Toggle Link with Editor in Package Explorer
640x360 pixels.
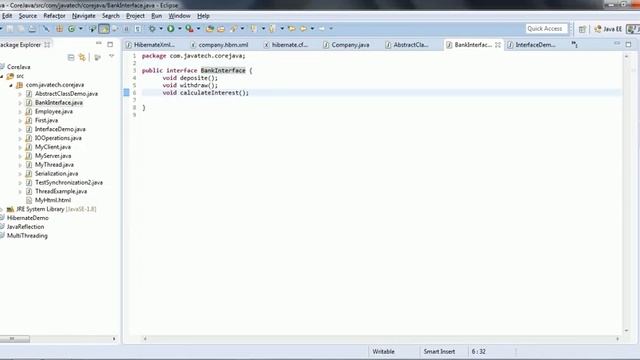point(82,58)
